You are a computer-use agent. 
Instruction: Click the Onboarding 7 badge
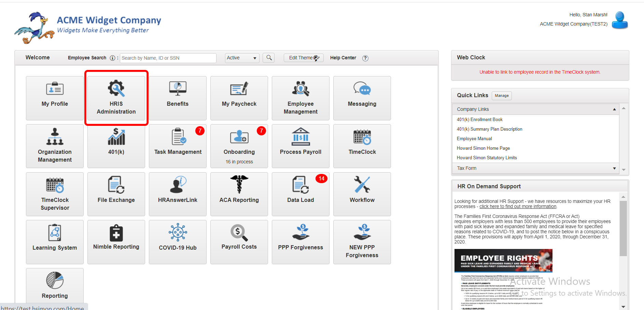tap(261, 131)
